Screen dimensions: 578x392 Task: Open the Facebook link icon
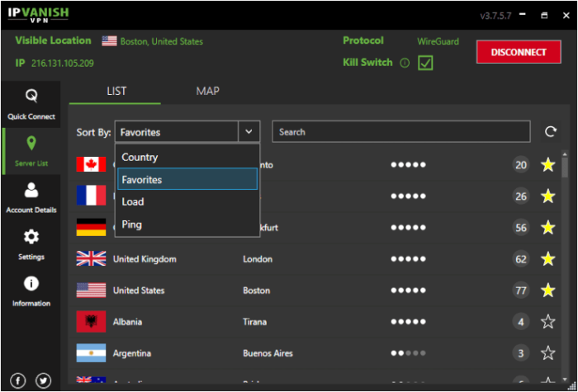tap(17, 380)
